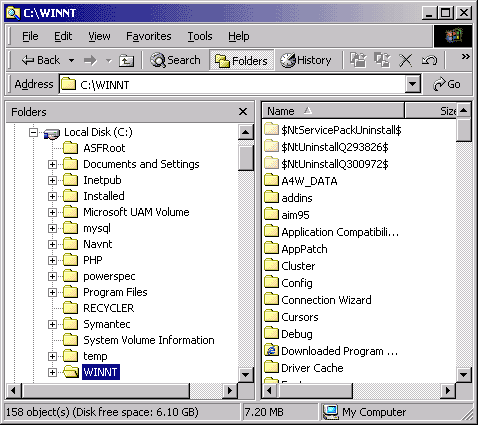
Task: Select the addins folder icon
Action: click(271, 197)
